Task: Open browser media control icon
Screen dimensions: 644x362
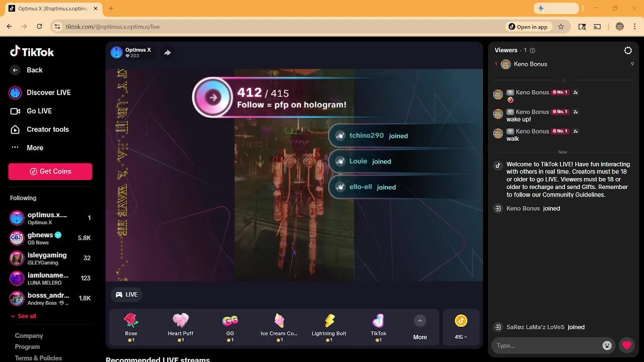Action: pos(582,27)
